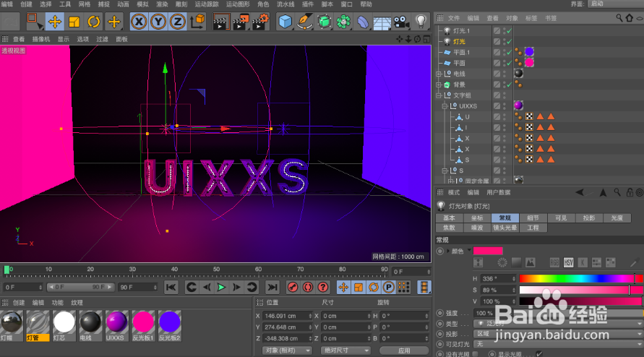Click X position input field 146.091 cm

(286, 316)
